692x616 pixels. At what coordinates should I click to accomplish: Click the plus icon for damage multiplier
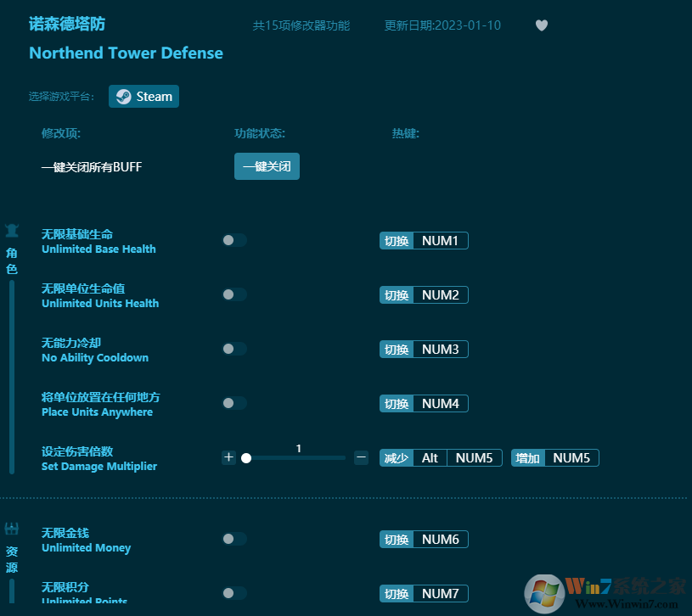228,458
